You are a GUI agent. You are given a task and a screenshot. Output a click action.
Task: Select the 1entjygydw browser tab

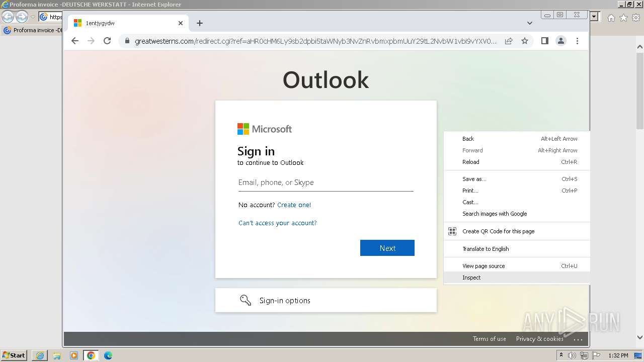128,23
